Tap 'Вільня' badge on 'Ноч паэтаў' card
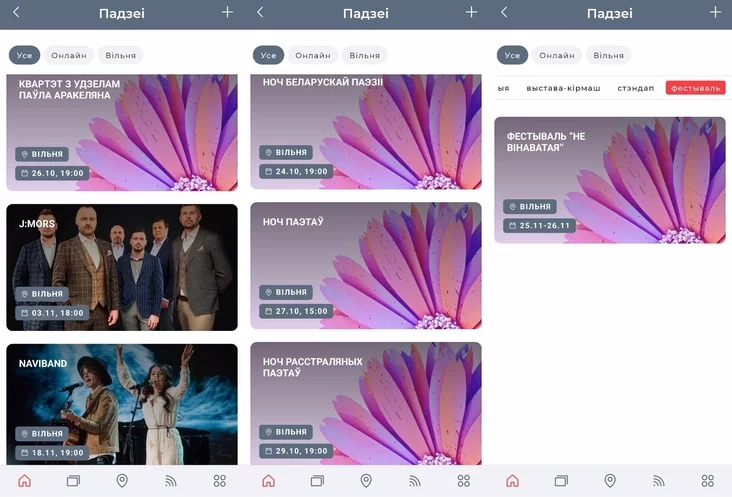Screen dimensions: 732x497 pyautogui.click(x=286, y=292)
